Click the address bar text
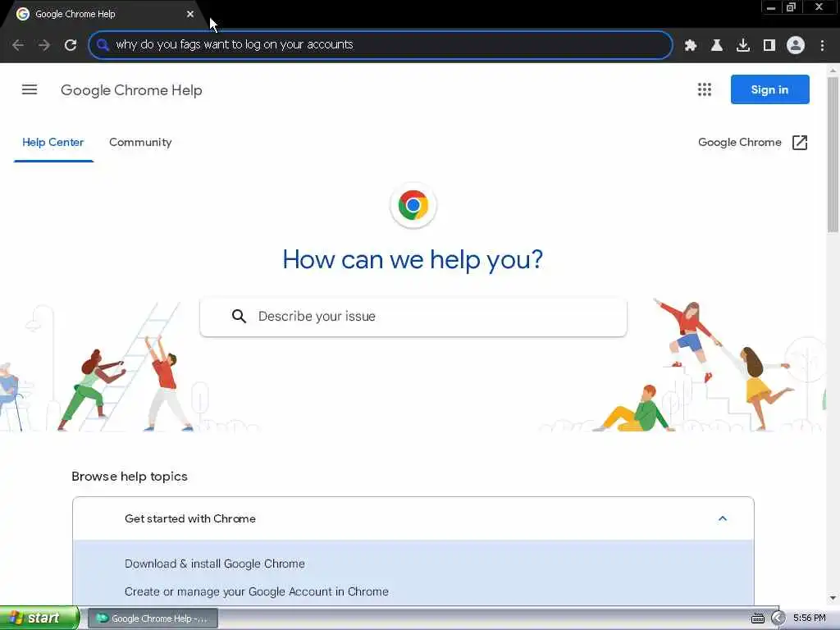Screen dimensions: 840x630 coord(234,44)
